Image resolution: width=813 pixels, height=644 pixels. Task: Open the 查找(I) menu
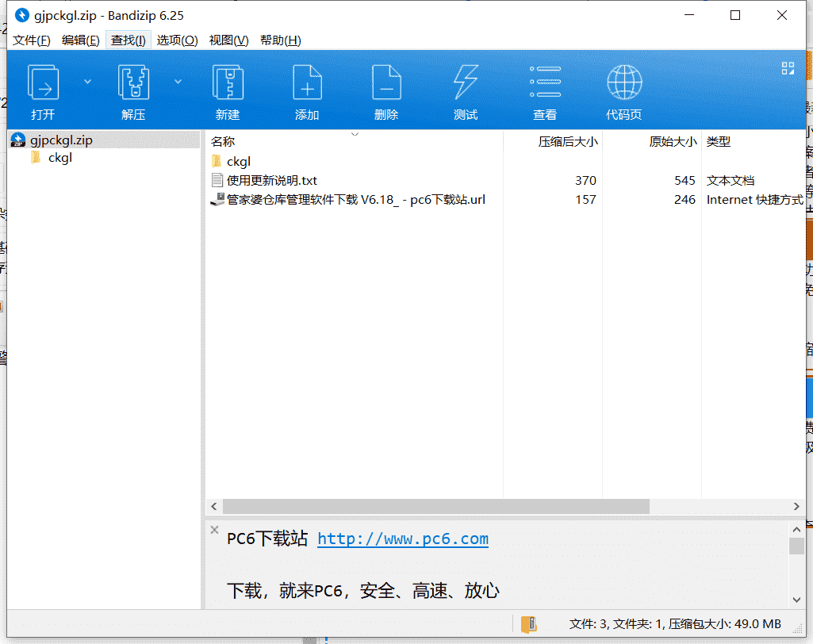pyautogui.click(x=128, y=40)
